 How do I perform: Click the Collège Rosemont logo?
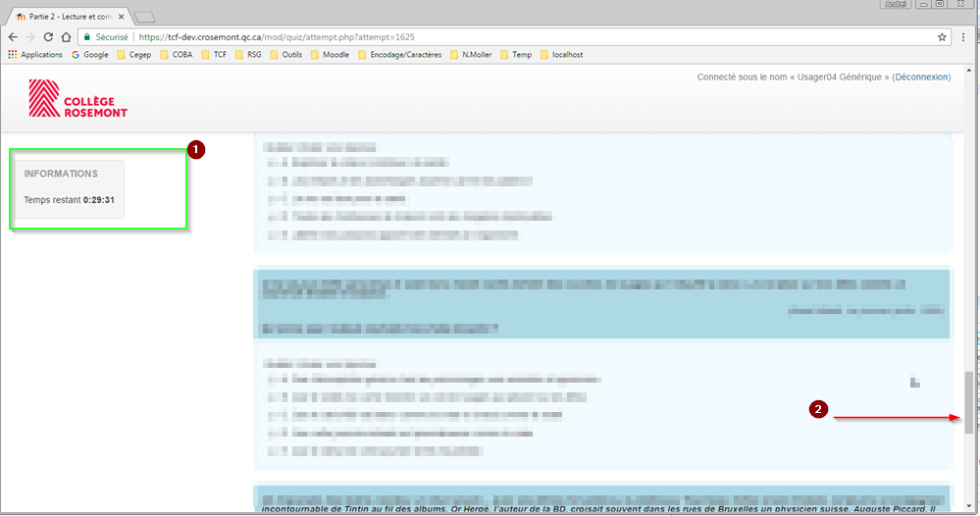[x=78, y=98]
